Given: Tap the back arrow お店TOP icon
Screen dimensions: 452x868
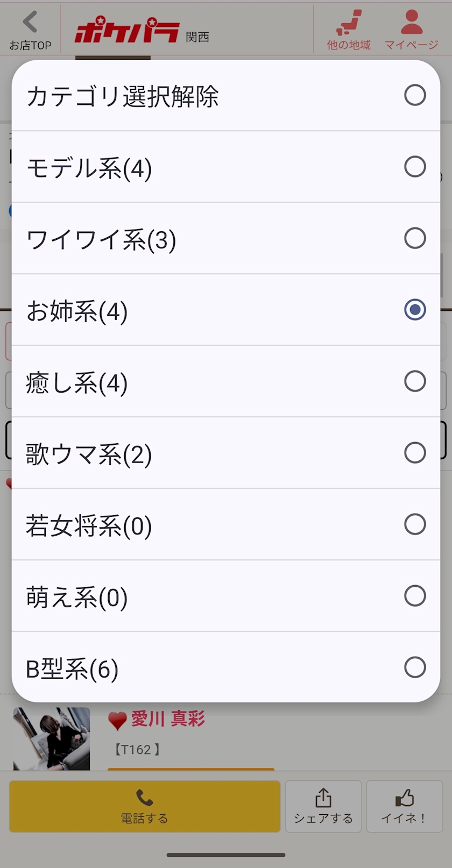Looking at the screenshot, I should coord(30,23).
